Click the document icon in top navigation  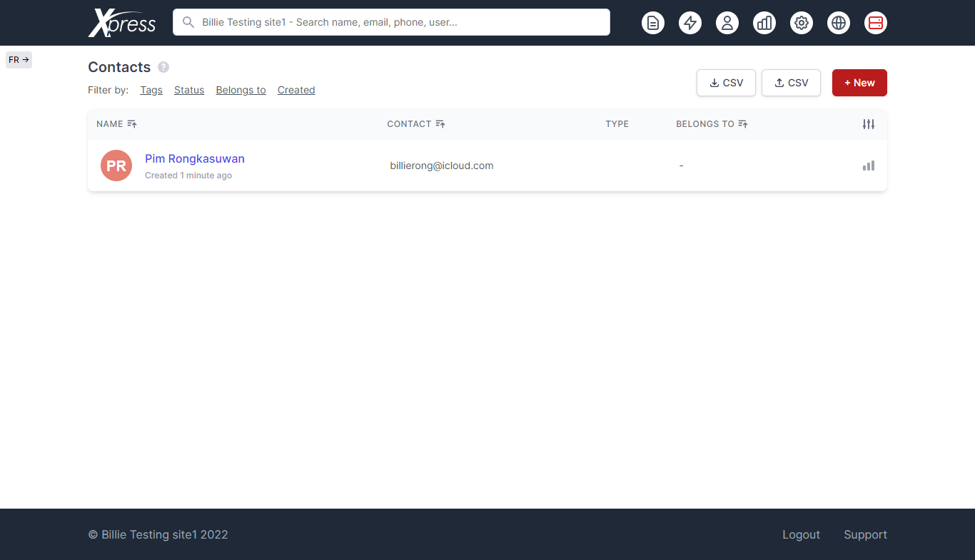click(x=652, y=23)
